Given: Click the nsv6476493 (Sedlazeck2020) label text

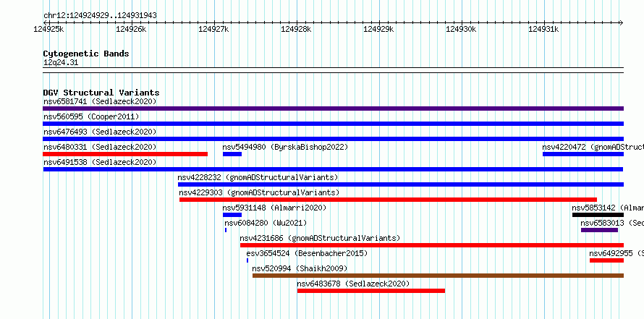Looking at the screenshot, I should pos(100,132).
